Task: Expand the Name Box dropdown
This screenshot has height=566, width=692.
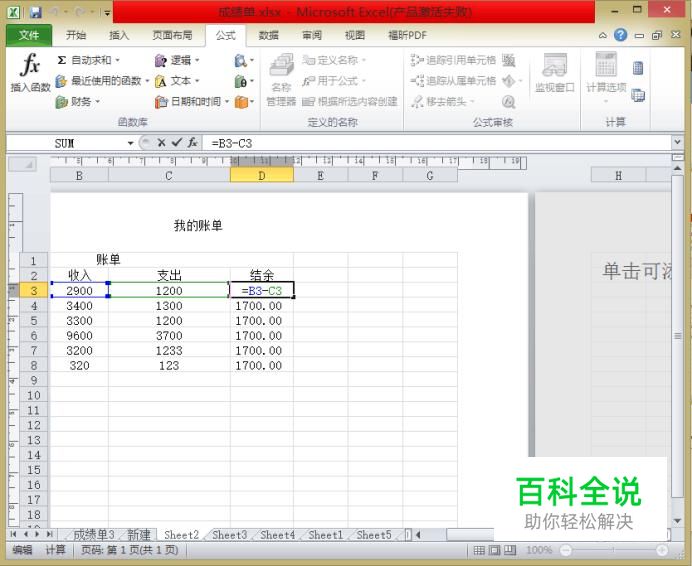Action: tap(130, 143)
